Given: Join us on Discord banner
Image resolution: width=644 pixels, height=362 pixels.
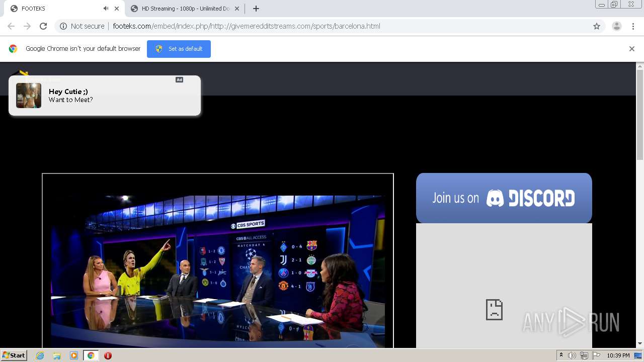Looking at the screenshot, I should pyautogui.click(x=504, y=198).
